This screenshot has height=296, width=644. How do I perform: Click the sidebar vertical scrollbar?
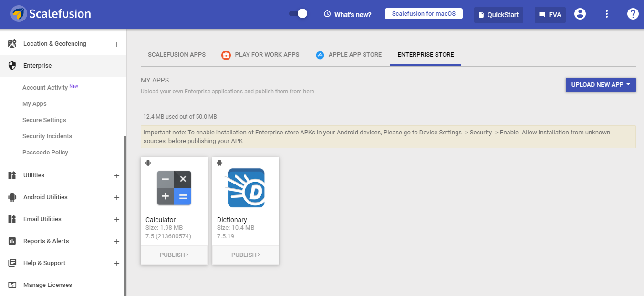click(x=125, y=216)
